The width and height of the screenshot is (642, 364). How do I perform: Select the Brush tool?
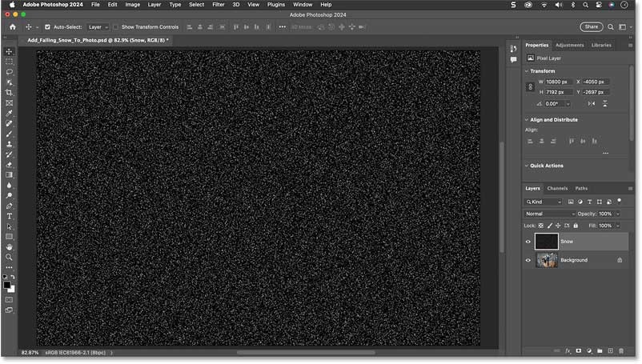(10, 134)
